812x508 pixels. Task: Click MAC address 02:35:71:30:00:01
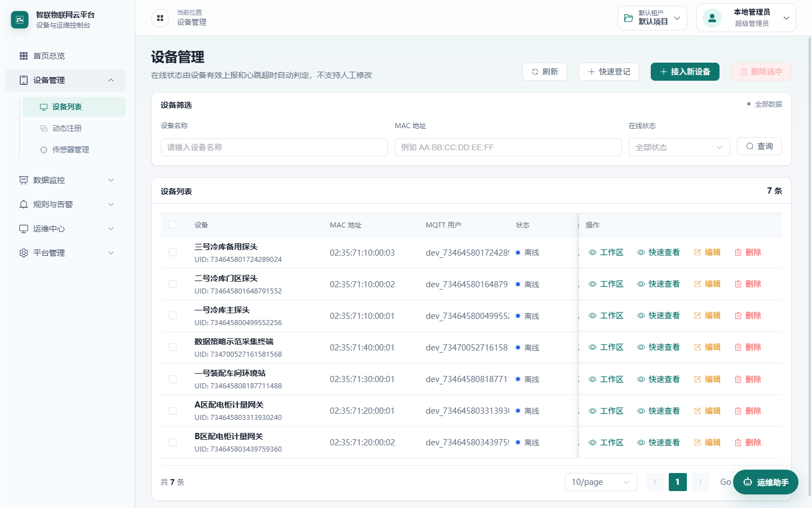click(362, 379)
